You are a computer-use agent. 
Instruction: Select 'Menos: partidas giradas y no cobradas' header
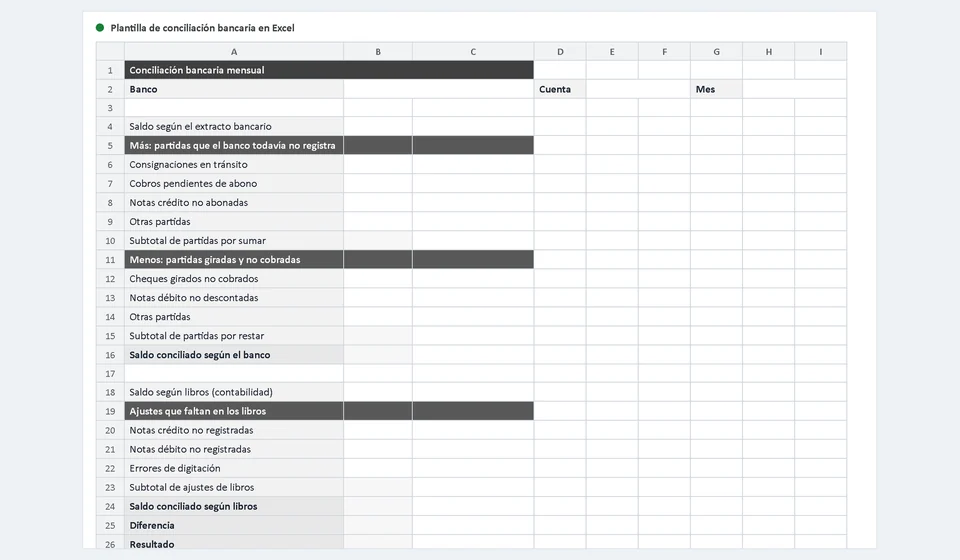pyautogui.click(x=234, y=259)
